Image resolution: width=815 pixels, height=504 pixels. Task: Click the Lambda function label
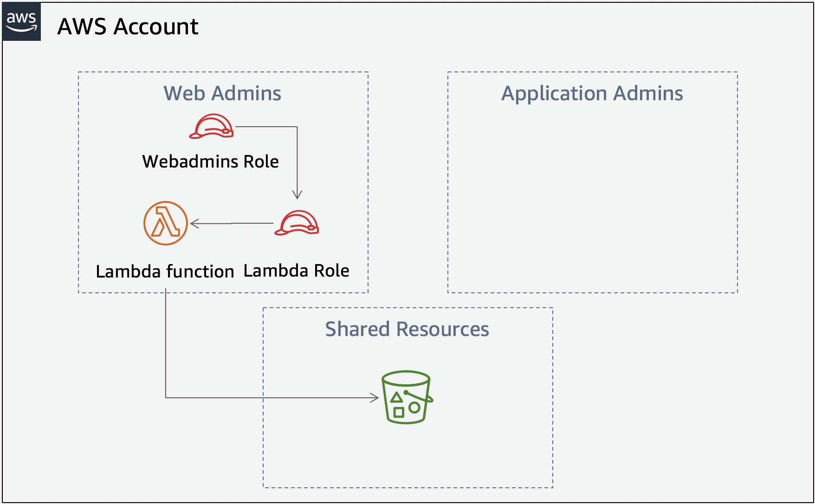click(165, 271)
